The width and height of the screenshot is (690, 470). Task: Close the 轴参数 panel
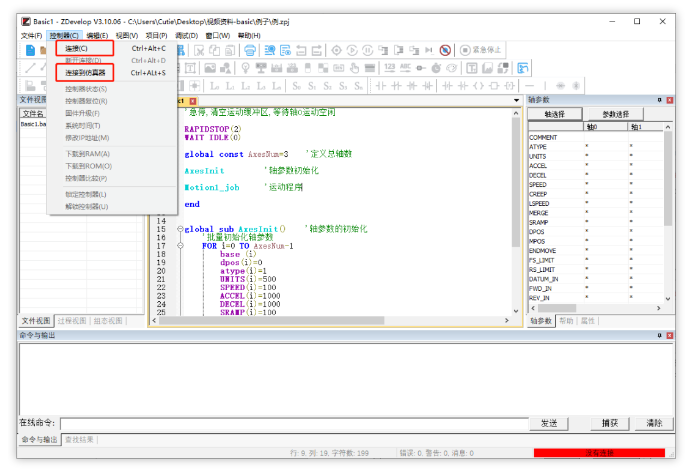click(669, 100)
